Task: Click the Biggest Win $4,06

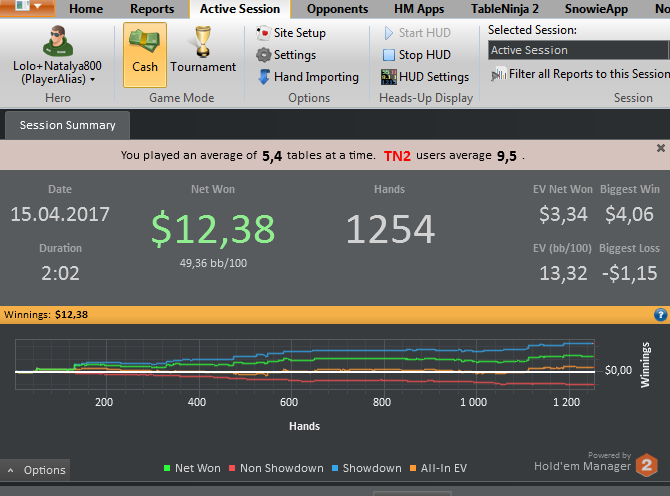Action: click(x=629, y=214)
